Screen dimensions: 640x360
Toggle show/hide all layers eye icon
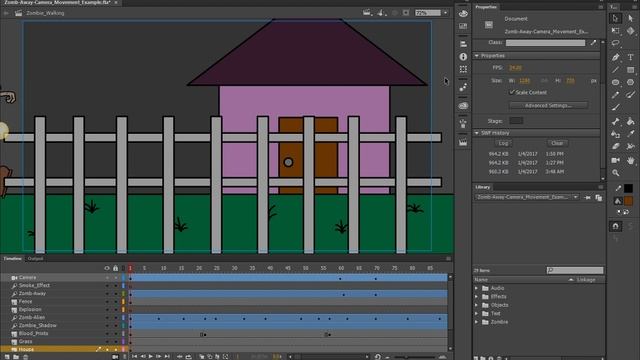(x=107, y=268)
